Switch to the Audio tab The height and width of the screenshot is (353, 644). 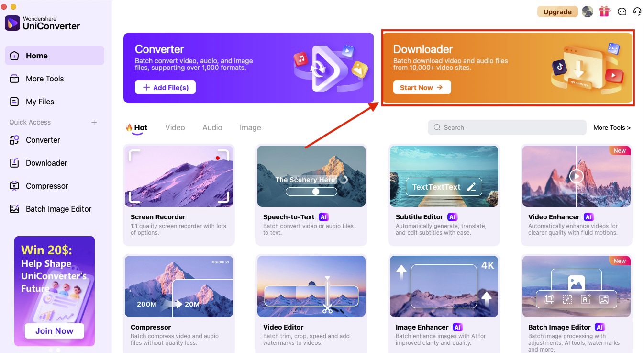212,127
